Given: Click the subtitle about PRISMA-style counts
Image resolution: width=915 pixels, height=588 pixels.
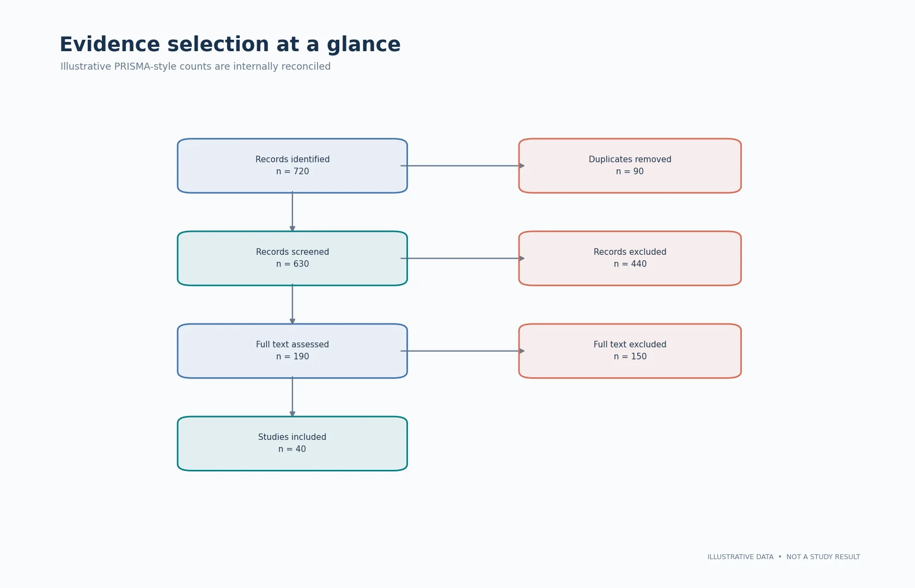Looking at the screenshot, I should (196, 66).
